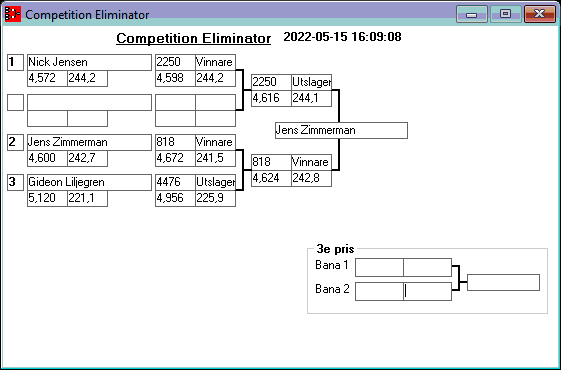561x370 pixels.
Task: Click round one 244,2 speed under Vinnare
Action: click(x=215, y=78)
